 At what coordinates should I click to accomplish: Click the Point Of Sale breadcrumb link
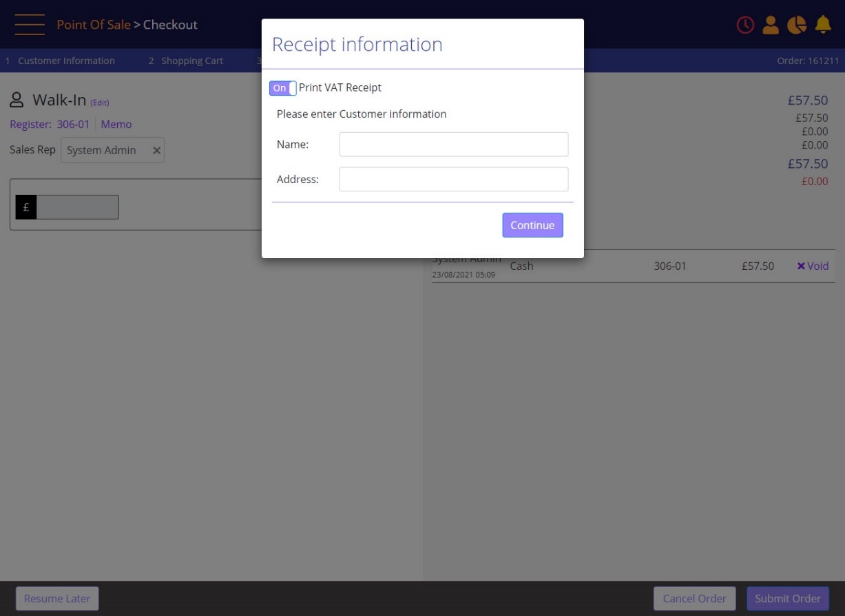94,25
